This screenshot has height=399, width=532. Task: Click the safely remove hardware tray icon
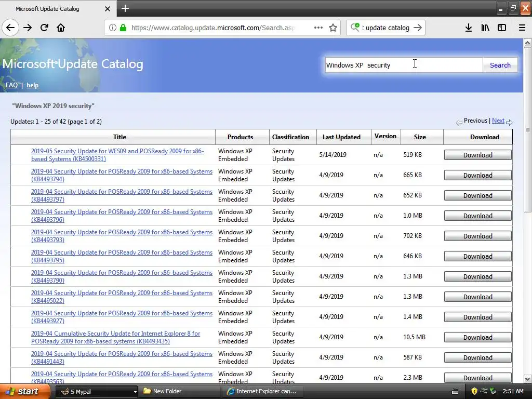pyautogui.click(x=493, y=391)
